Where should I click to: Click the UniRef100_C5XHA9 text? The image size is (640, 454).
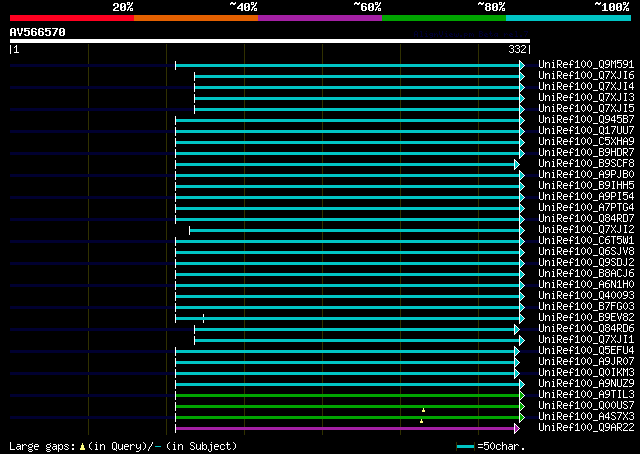(586, 141)
